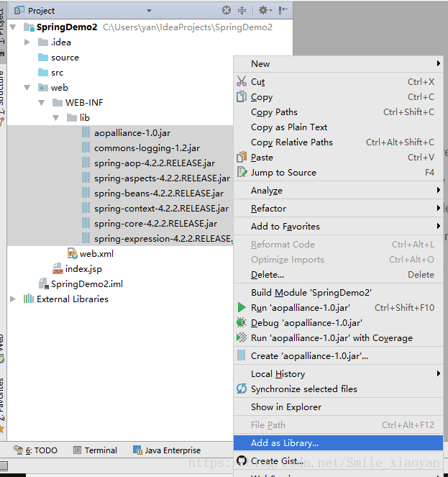448x477 pixels.
Task: Select commons-logging-1.2.jar file
Action: (x=141, y=148)
